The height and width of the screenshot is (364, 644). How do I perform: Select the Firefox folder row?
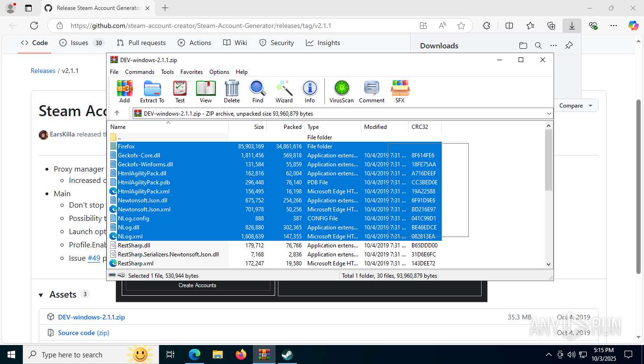pyautogui.click(x=275, y=146)
